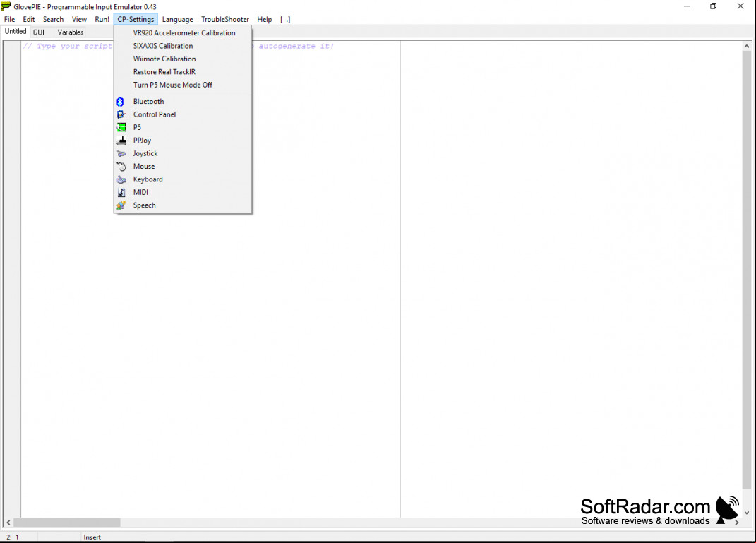Restore down the GlovePIE window
756x543 pixels.
[x=713, y=6]
